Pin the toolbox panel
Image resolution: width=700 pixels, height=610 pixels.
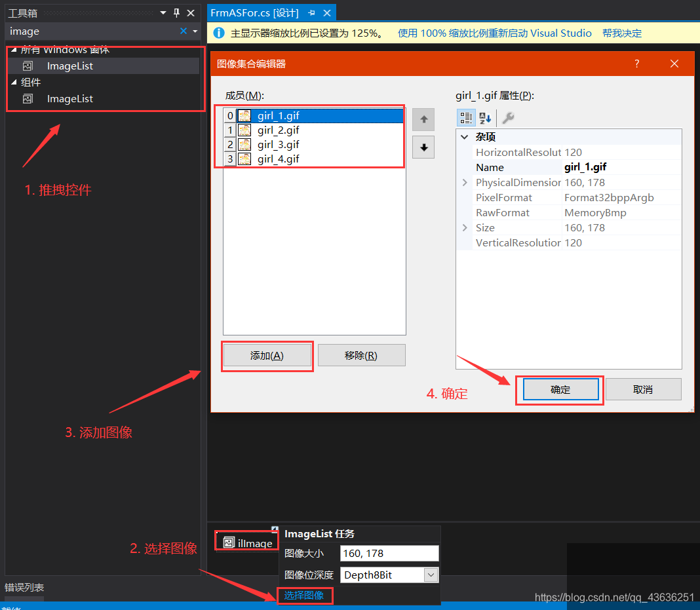177,13
